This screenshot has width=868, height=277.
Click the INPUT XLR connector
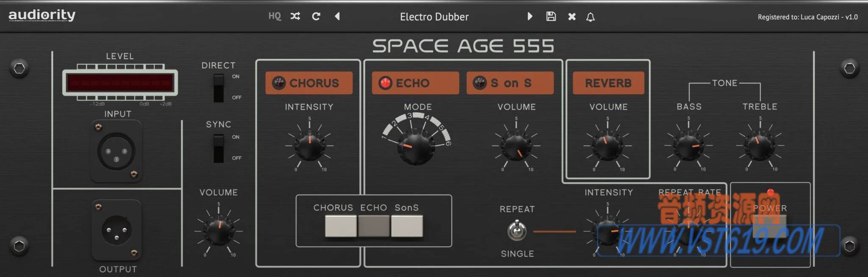tap(117, 151)
